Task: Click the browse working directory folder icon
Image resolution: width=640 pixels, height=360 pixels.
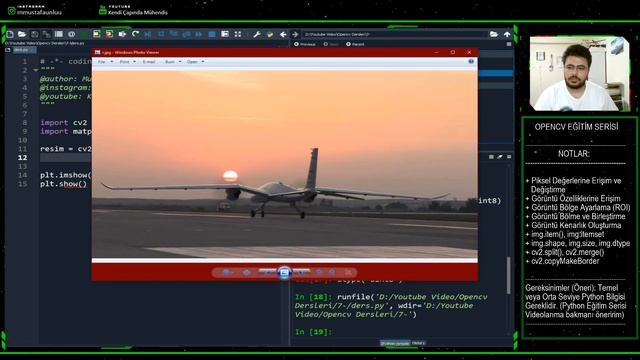Action: 493,34
